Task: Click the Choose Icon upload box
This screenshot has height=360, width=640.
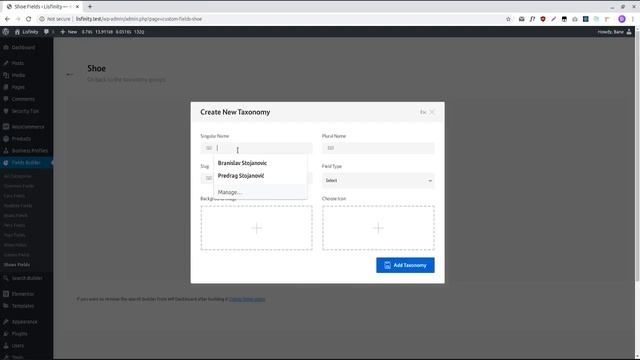Action: tap(378, 228)
